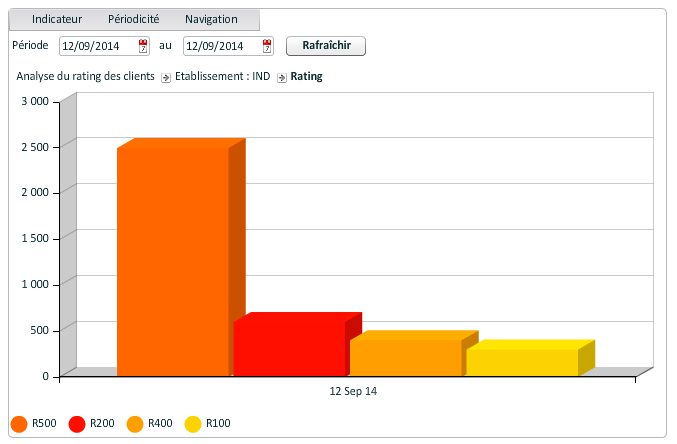Click the '500' y-axis value
This screenshot has width=677, height=444.
(39, 330)
